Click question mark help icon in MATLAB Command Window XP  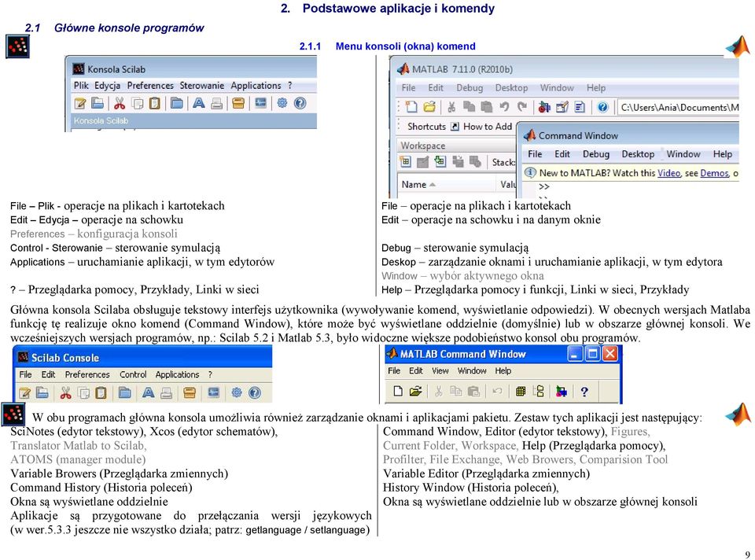[x=584, y=392]
